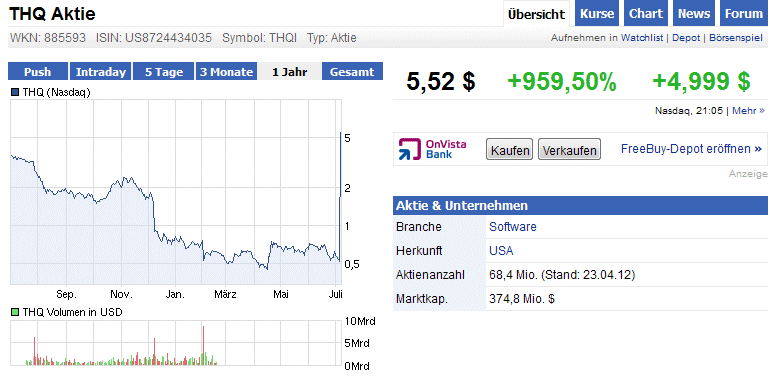Screen dimensions: 776x392
Task: Show the Intraday chart range
Action: [x=100, y=72]
